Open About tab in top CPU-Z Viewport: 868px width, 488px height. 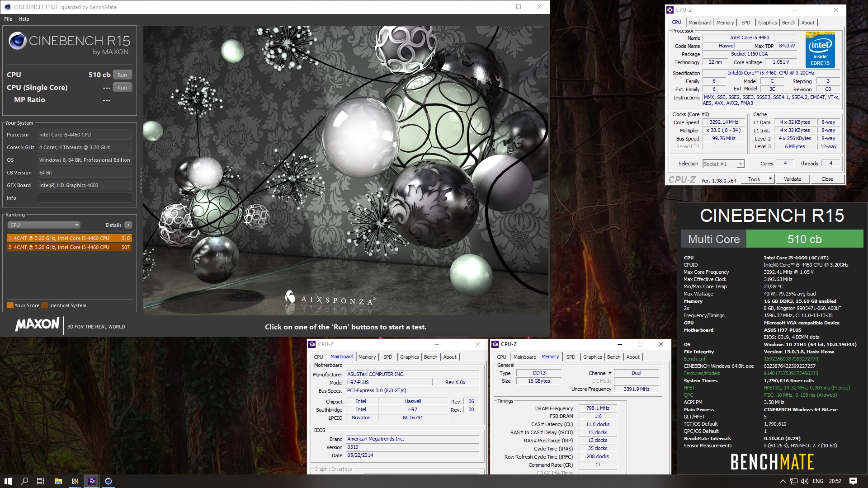point(808,23)
